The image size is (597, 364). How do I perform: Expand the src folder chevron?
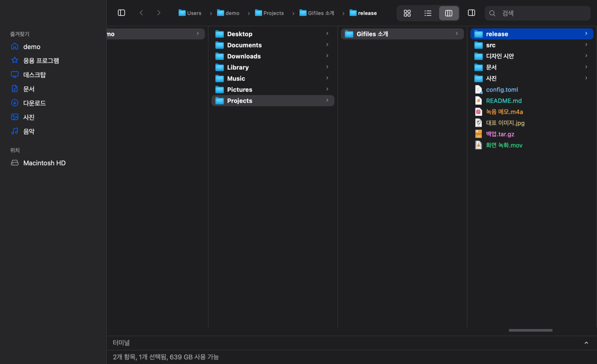tap(586, 45)
